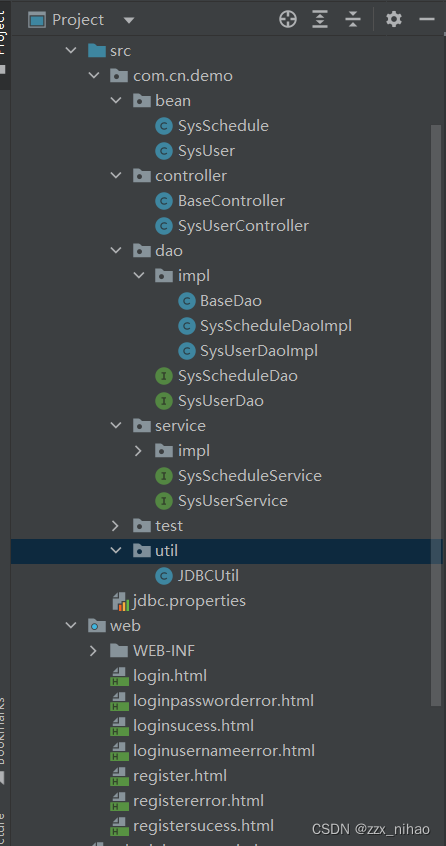Collapse the com.cn.demo package

[x=94, y=76]
